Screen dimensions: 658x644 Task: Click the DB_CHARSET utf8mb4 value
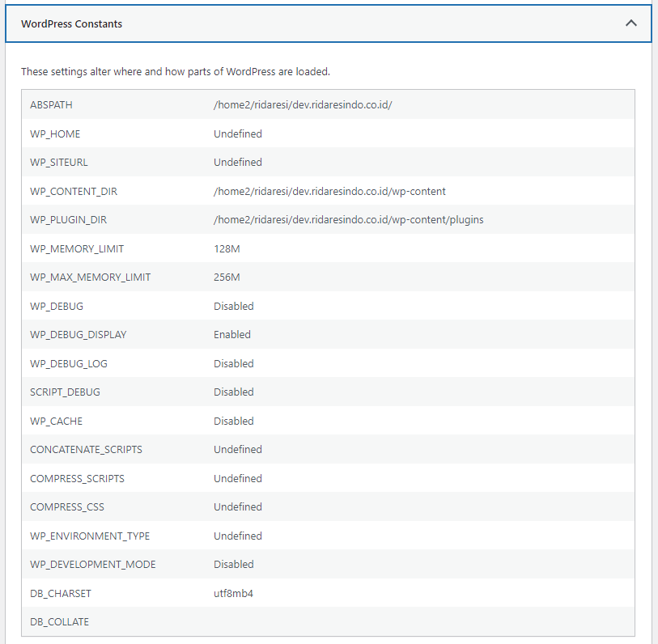pos(233,594)
